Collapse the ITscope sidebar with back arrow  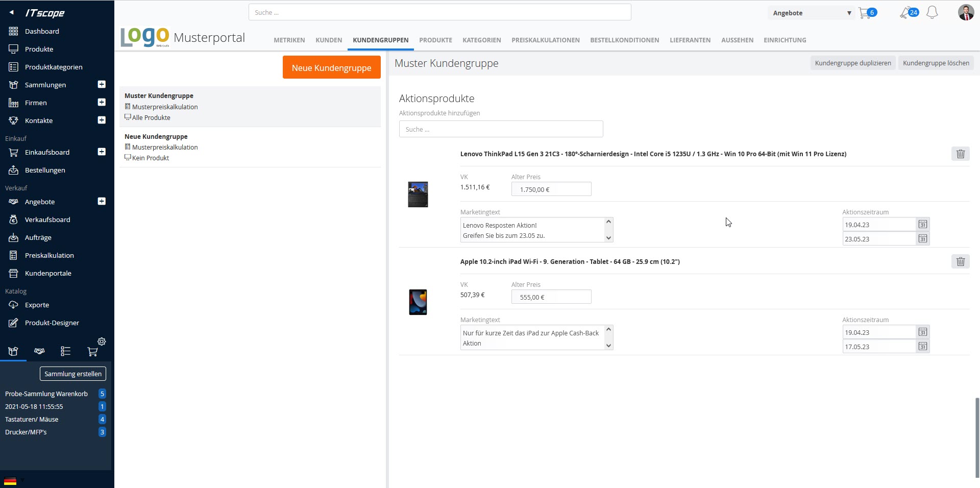pyautogui.click(x=11, y=13)
